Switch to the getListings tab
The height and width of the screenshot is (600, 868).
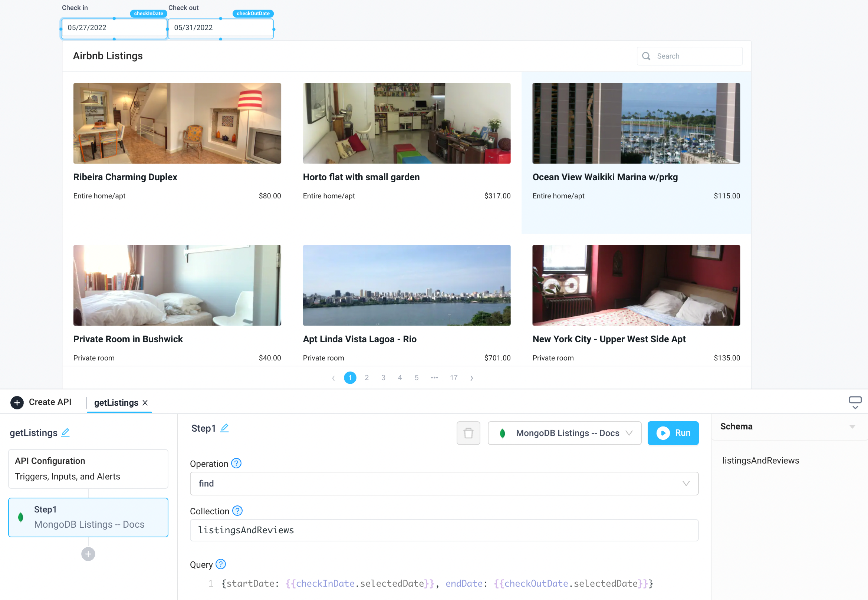(116, 403)
